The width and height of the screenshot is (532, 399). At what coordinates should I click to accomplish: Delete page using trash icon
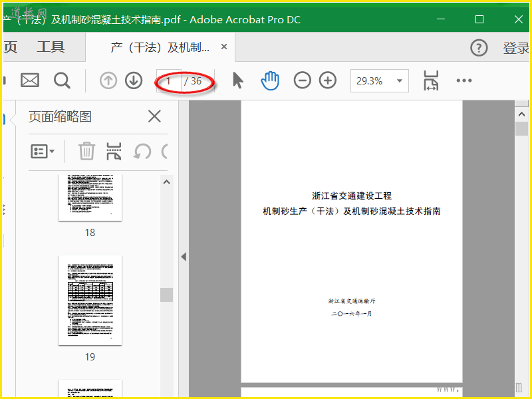(86, 151)
